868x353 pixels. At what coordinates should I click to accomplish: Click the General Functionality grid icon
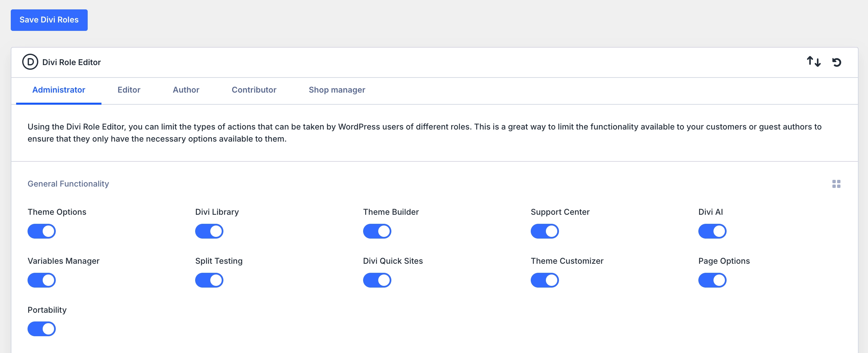(836, 184)
